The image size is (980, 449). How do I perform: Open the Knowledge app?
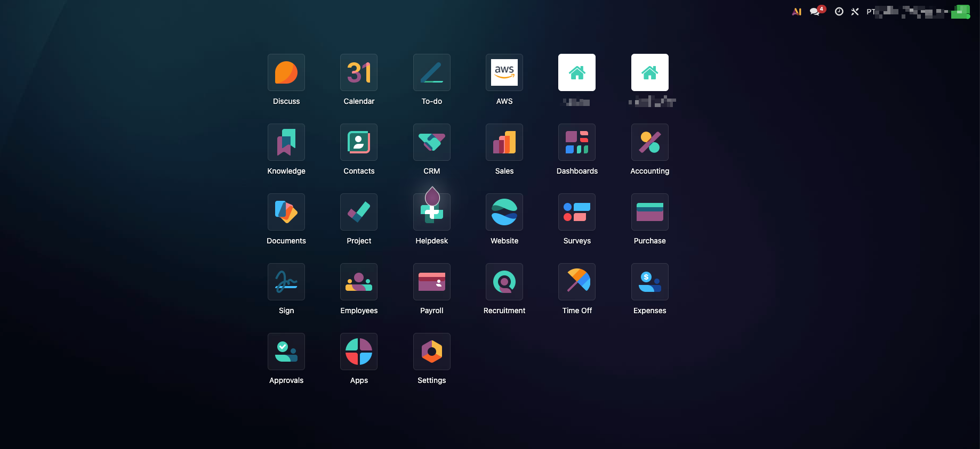pyautogui.click(x=286, y=142)
